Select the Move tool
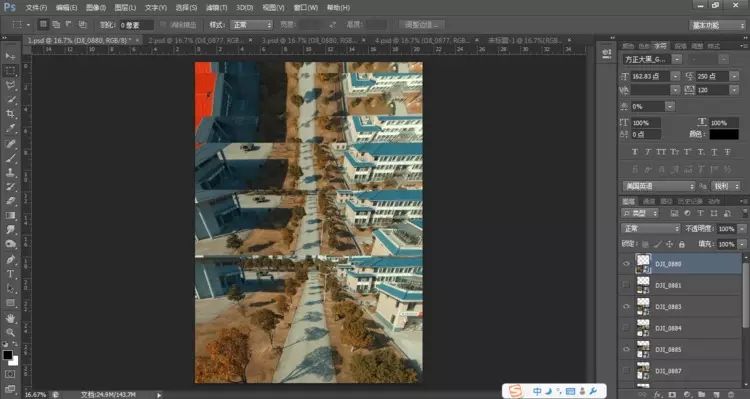Viewport: 750px width, 399px height. 10,56
